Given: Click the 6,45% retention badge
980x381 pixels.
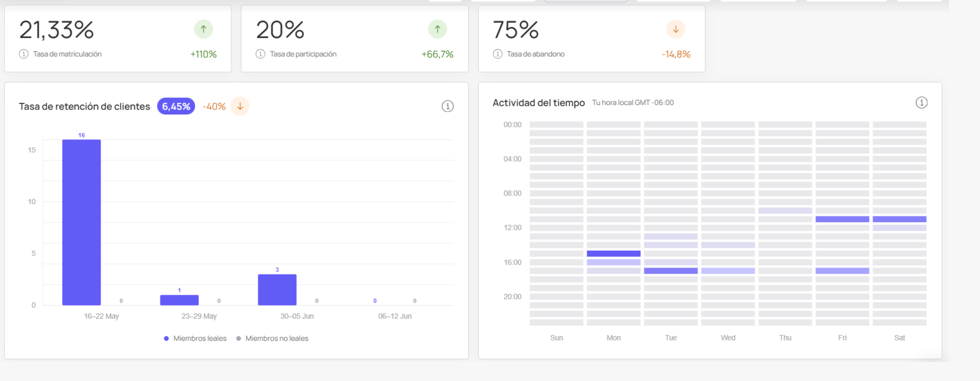Looking at the screenshot, I should click(x=176, y=106).
